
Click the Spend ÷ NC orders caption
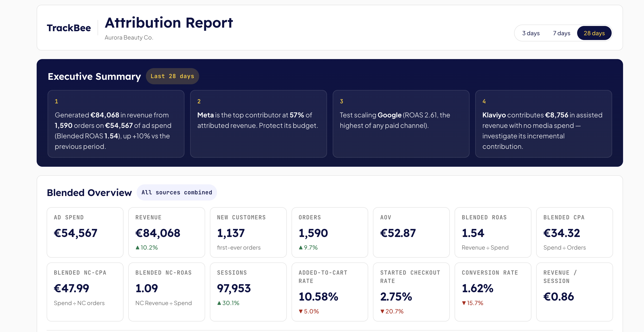[79, 303]
